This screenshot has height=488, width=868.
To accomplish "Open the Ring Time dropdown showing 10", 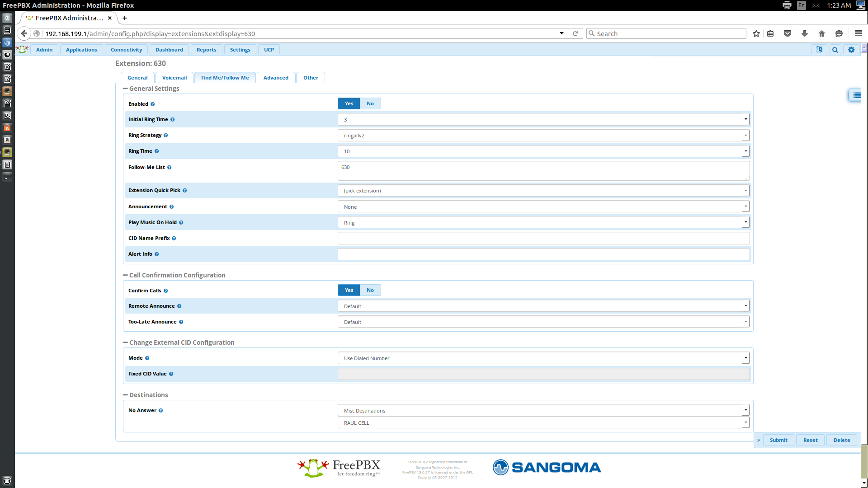I will pyautogui.click(x=543, y=151).
